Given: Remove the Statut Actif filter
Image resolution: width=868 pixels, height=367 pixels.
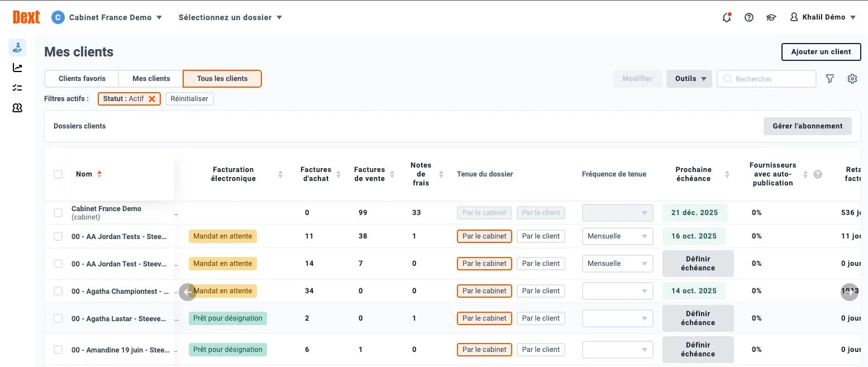Looking at the screenshot, I should click(151, 98).
